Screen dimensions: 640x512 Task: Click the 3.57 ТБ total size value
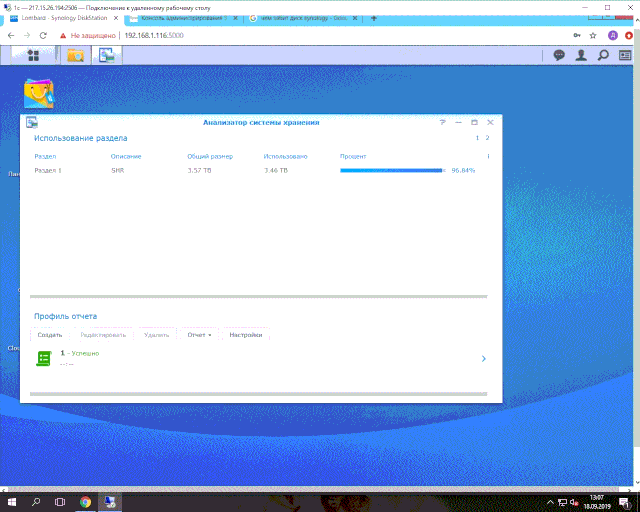pyautogui.click(x=199, y=170)
